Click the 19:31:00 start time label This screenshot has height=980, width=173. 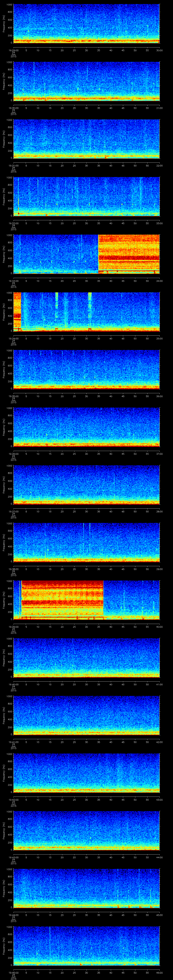[13, 166]
